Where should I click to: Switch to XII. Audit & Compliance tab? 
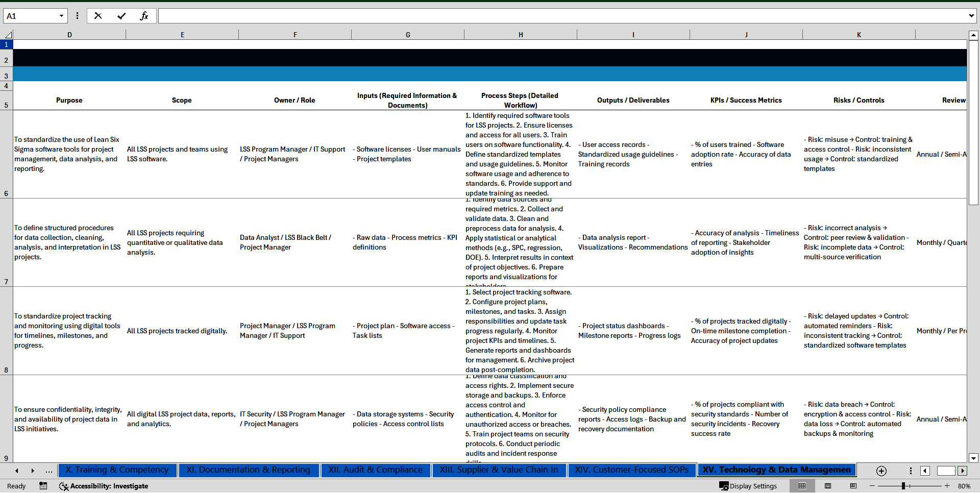coord(375,470)
